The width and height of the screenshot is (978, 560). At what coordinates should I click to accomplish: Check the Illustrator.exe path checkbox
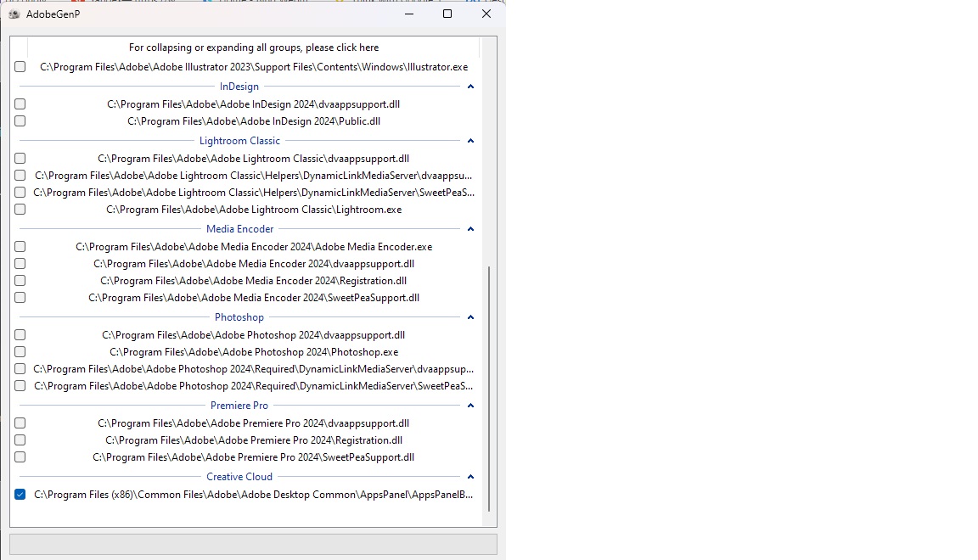click(x=20, y=67)
